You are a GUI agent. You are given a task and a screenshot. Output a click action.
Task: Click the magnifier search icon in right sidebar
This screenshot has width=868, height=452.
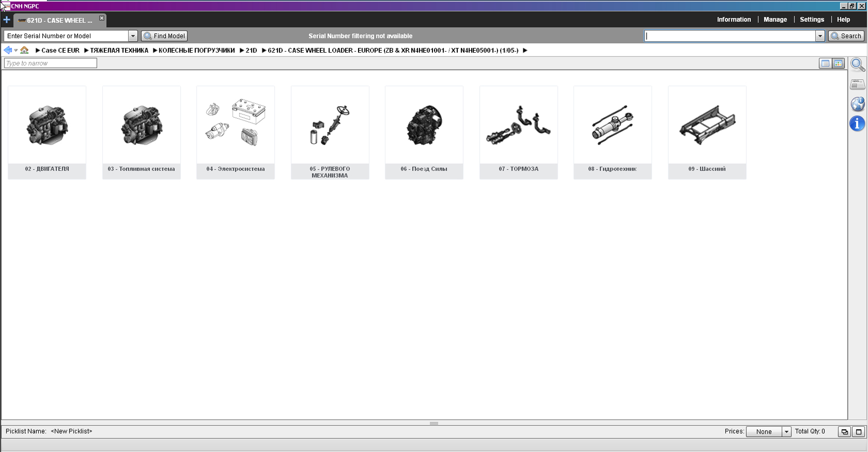[x=857, y=65]
